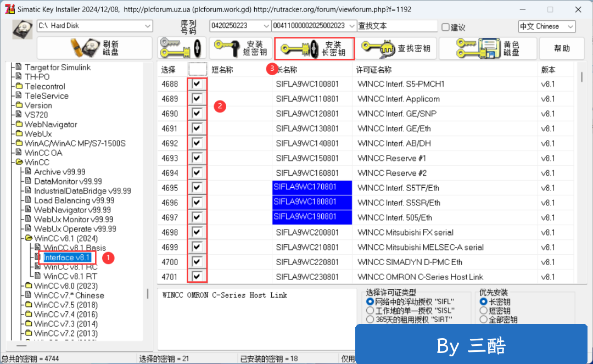Click the tree panel vertical scrollbar thumb
The width and height of the screenshot is (593, 364).
pos(148,294)
